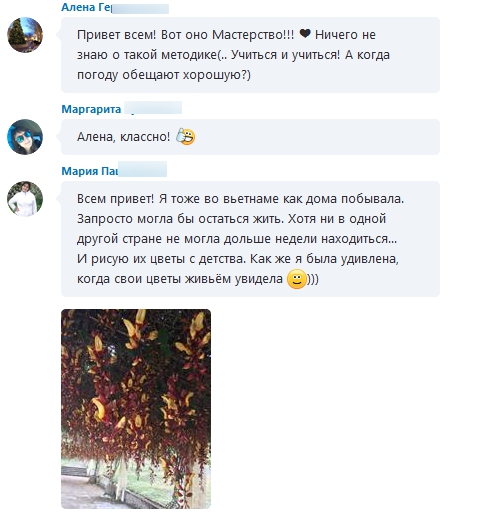Click the "когда свои цветы живьём увидела" line
The height and width of the screenshot is (512, 488).
[x=180, y=279]
